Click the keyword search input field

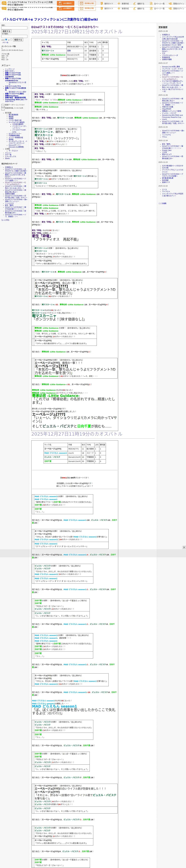(x=14, y=28)
